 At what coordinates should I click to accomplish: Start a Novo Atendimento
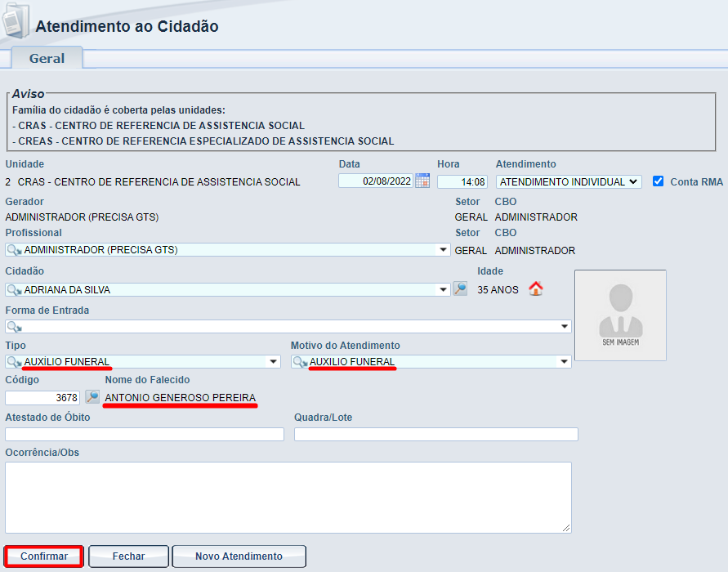point(239,556)
